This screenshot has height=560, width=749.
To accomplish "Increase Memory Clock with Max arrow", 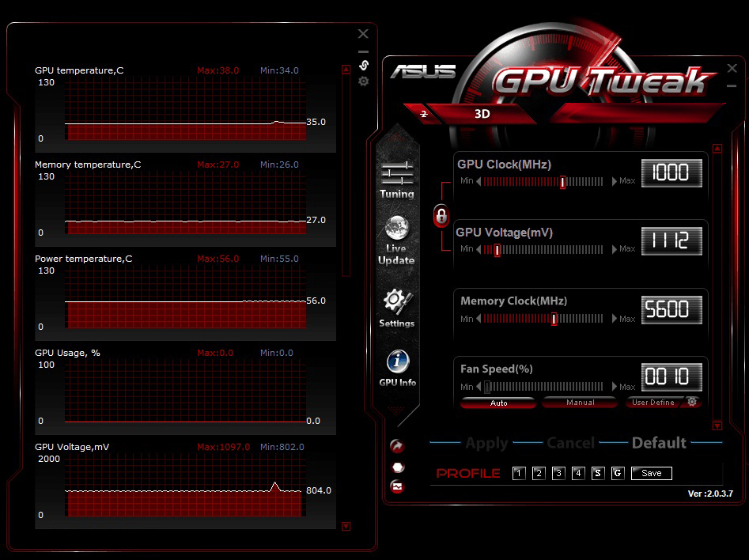I will click(615, 319).
